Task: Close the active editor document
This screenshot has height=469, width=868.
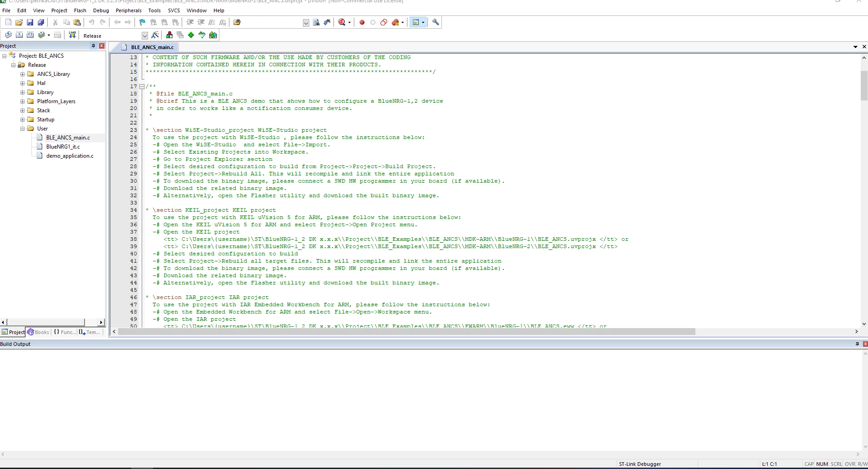Action: coord(864,47)
